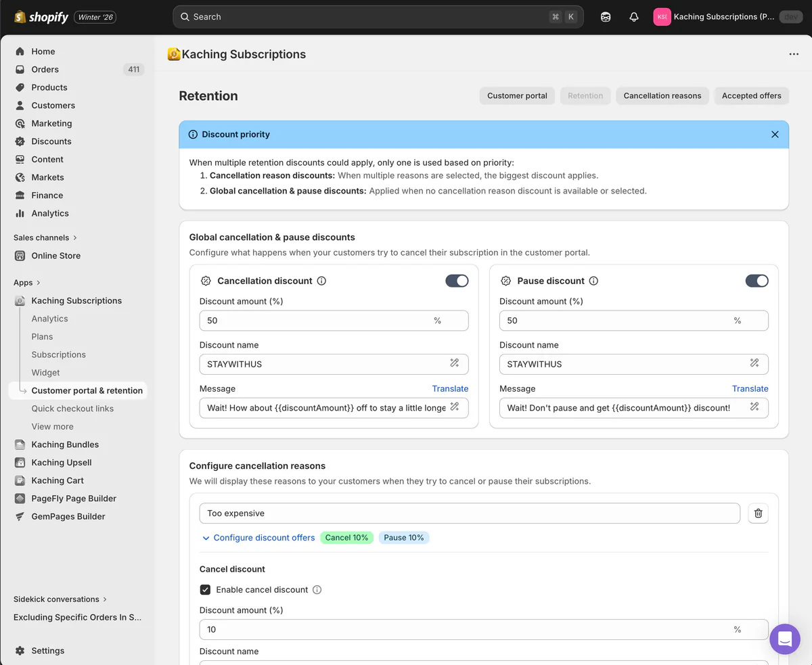The image size is (812, 665).
Task: Expand the Sales channels section
Action: pos(45,237)
